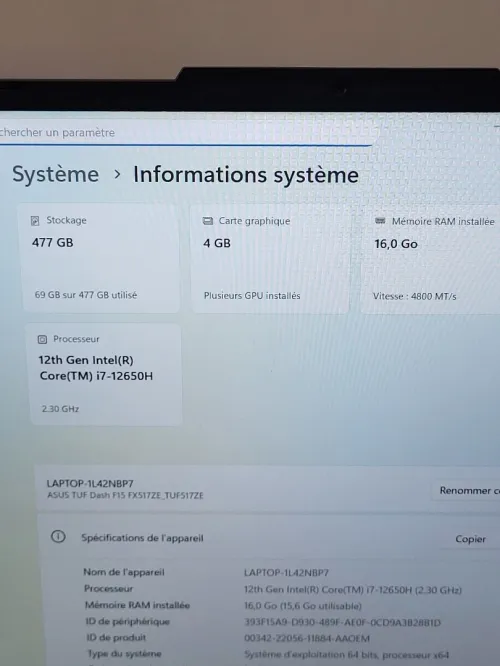Select the 4 GB graphics value
Viewport: 500px width, 666px height.
coord(217,243)
